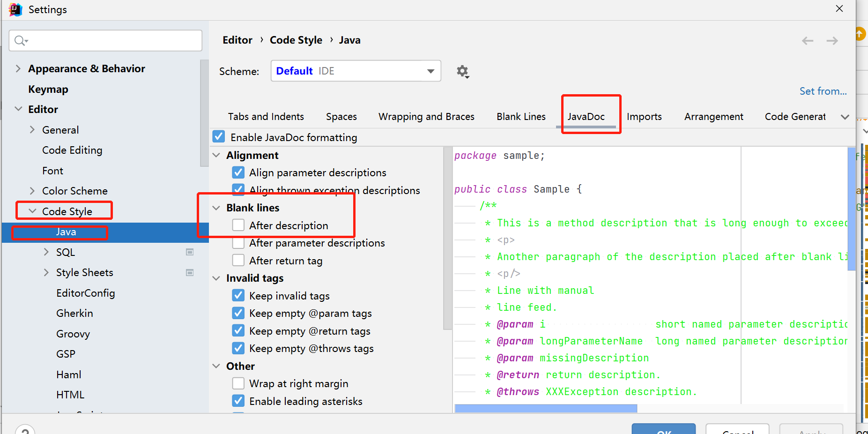Collapse the Alignment section

216,155
